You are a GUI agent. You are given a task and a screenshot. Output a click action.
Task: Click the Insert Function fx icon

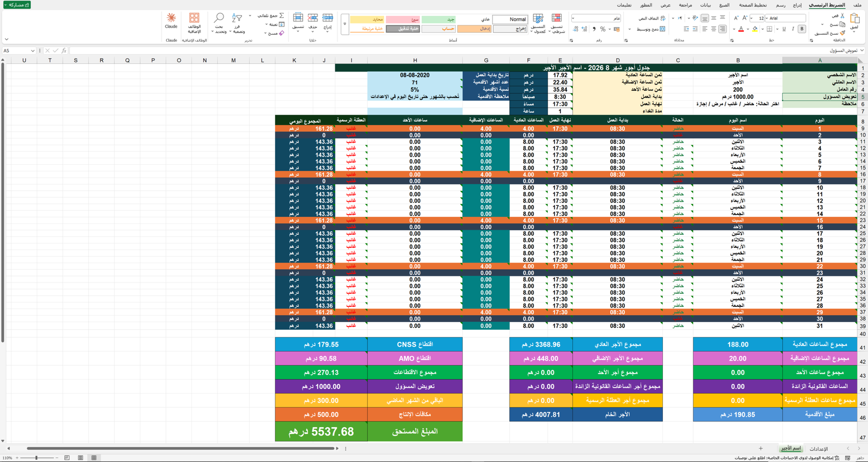point(64,50)
